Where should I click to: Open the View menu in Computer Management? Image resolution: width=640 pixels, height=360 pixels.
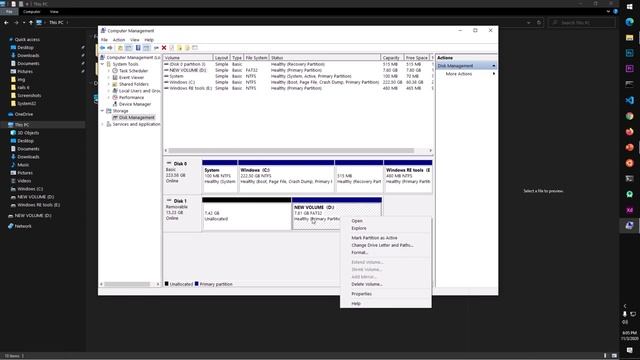[x=135, y=40]
